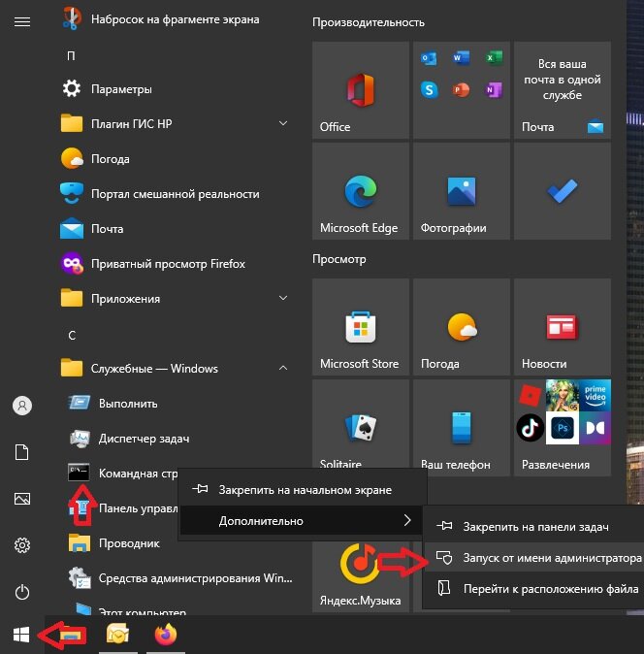
Task: Open Яндекс.Музыка tile
Action: click(361, 577)
